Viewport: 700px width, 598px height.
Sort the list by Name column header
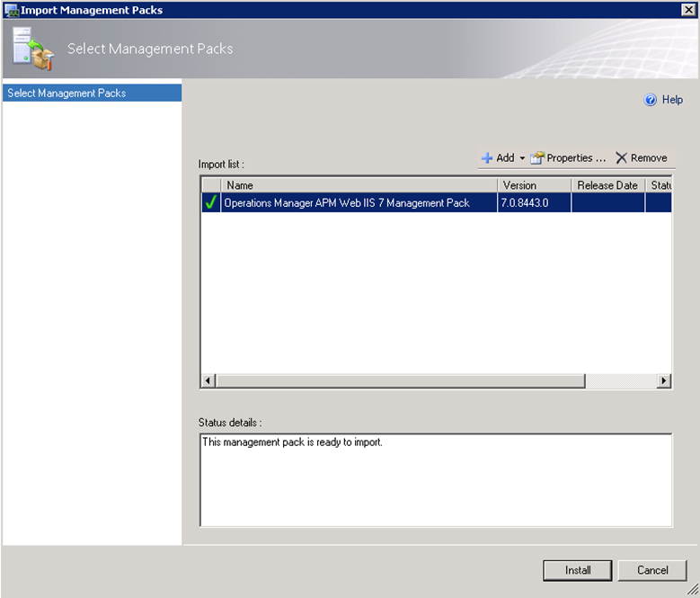(359, 185)
